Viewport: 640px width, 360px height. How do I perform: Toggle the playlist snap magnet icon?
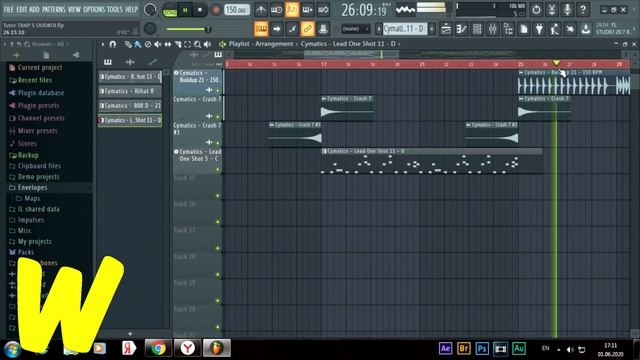pos(113,44)
